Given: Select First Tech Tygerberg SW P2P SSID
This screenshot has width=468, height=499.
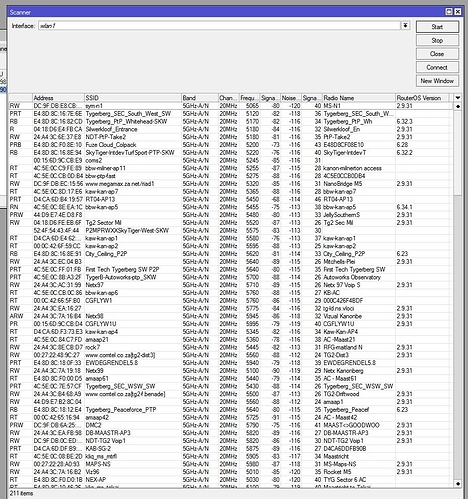Looking at the screenshot, I should pyautogui.click(x=122, y=269).
